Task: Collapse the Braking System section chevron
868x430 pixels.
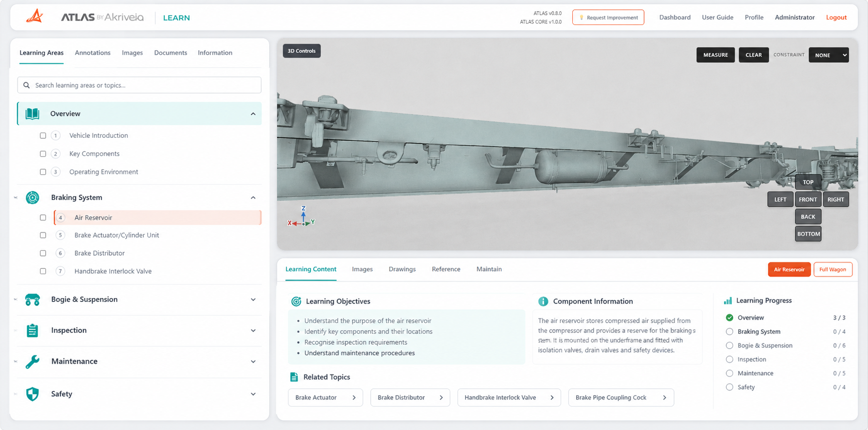Action: point(253,198)
